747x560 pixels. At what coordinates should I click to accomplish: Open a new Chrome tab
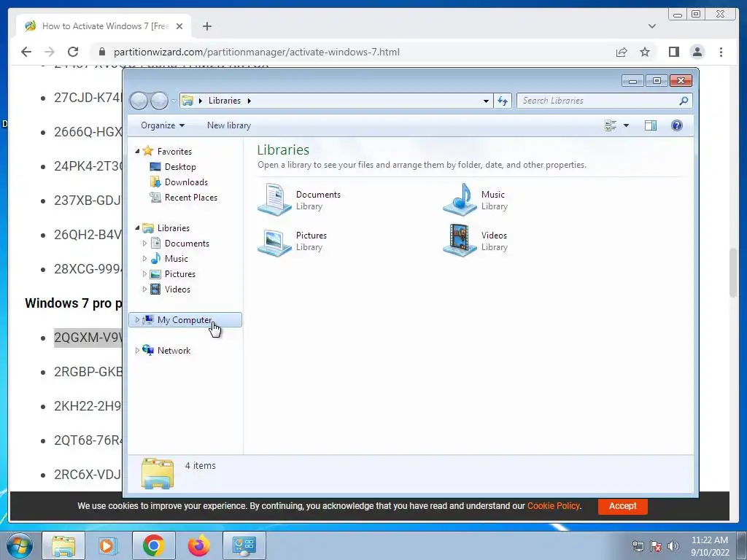coord(206,26)
